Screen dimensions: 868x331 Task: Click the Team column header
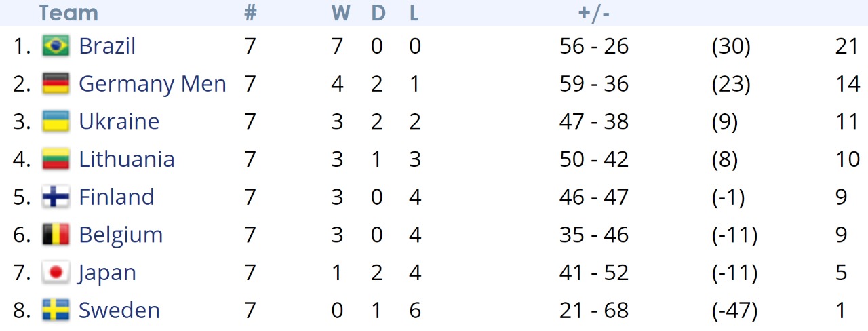68,13
